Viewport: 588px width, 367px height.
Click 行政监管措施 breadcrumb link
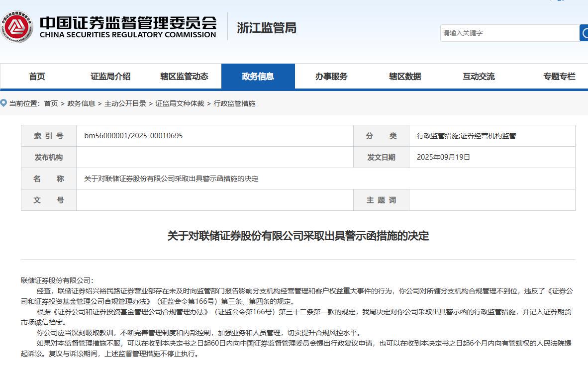point(234,103)
